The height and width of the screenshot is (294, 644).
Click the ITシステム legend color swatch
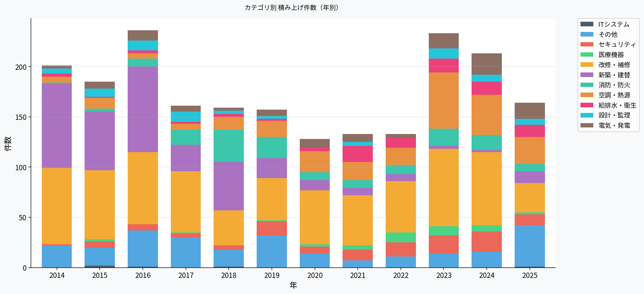[587, 24]
